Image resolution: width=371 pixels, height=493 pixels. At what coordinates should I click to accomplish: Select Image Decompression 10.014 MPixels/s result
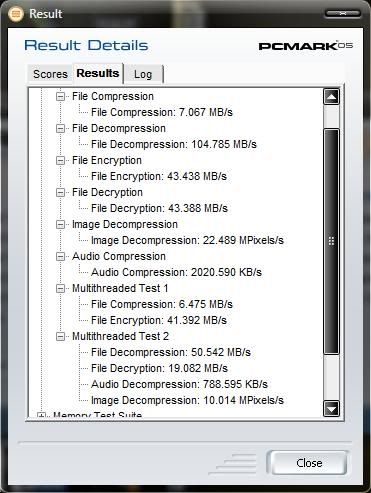click(187, 400)
